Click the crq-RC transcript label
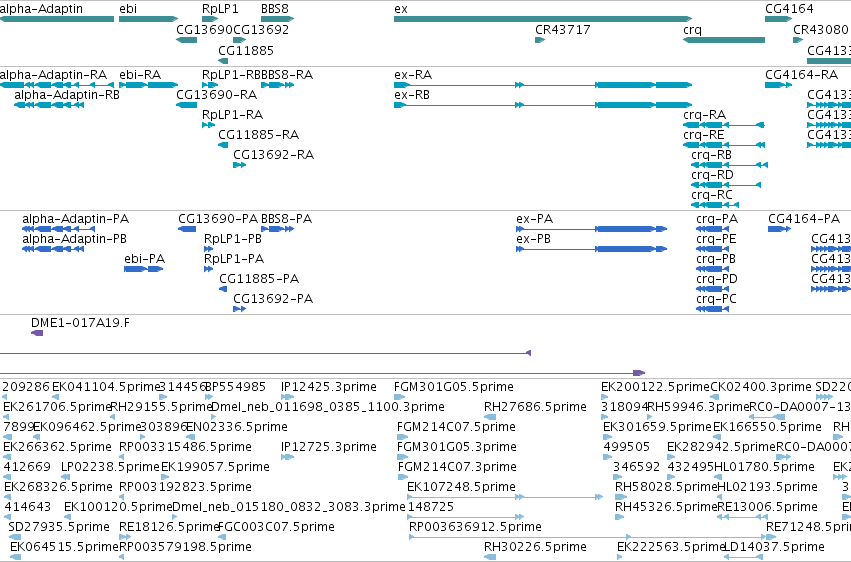Viewport: 851px width, 562px height. point(712,195)
